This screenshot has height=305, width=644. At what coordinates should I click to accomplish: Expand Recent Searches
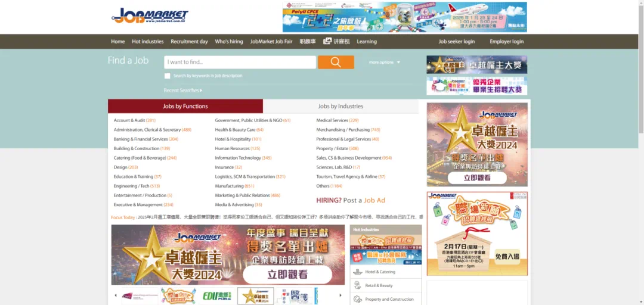click(182, 91)
